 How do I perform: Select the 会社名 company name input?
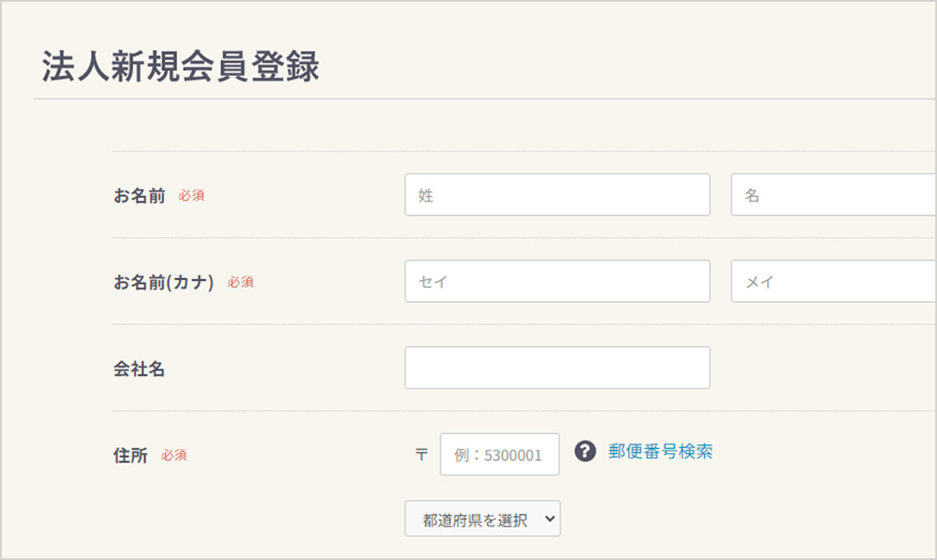[x=557, y=367]
